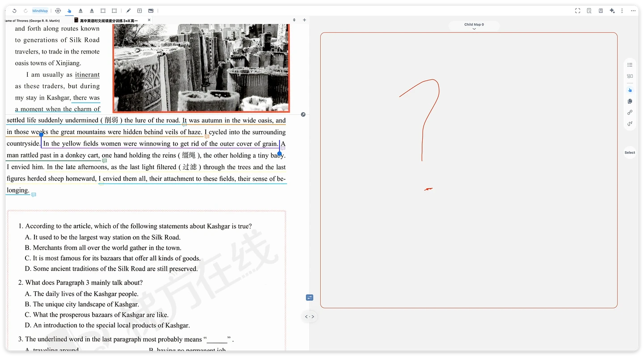
Task: Click the Chinese gloss '缰绳'
Action: [x=189, y=155]
